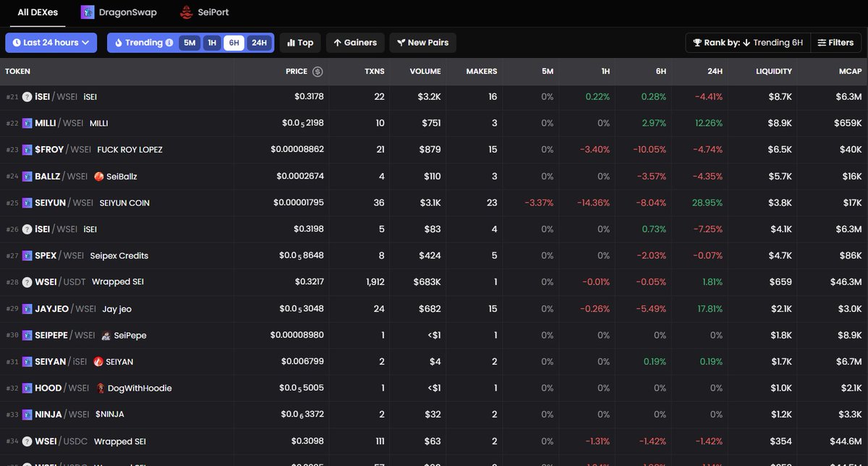Select the 1H trending timeframe
The width and height of the screenshot is (868, 466).
coord(212,43)
